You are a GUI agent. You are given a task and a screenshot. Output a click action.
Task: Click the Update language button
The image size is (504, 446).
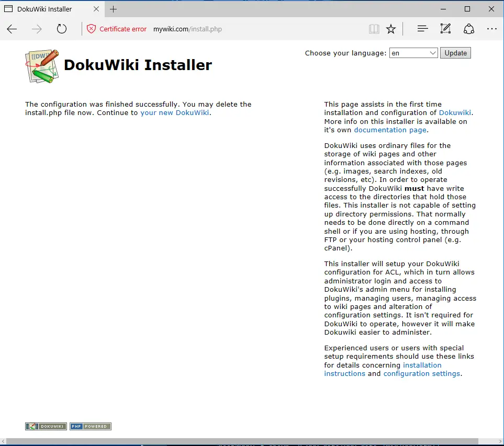coord(455,53)
